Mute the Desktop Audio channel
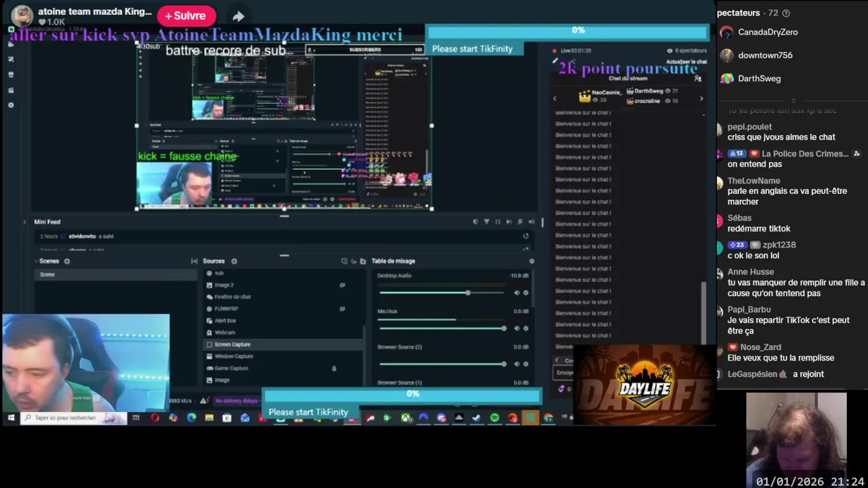This screenshot has height=488, width=868. 516,293
